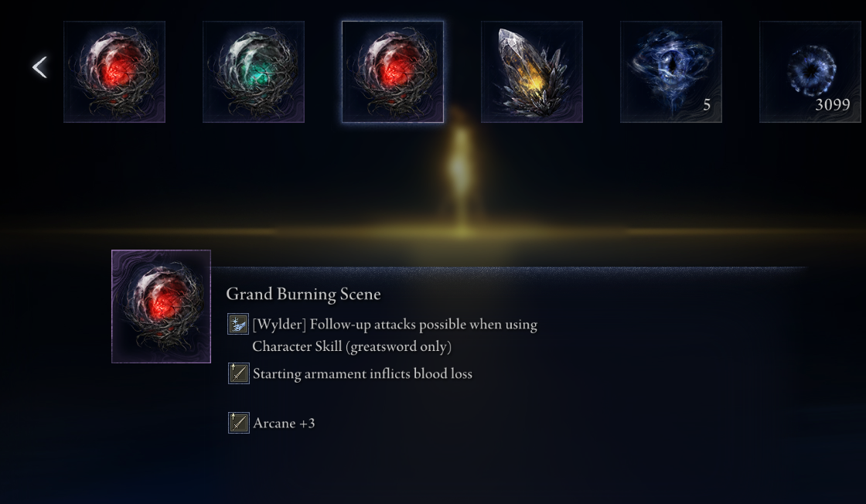This screenshot has width=866, height=504.
Task: Choose the teal green relic
Action: pyautogui.click(x=254, y=72)
